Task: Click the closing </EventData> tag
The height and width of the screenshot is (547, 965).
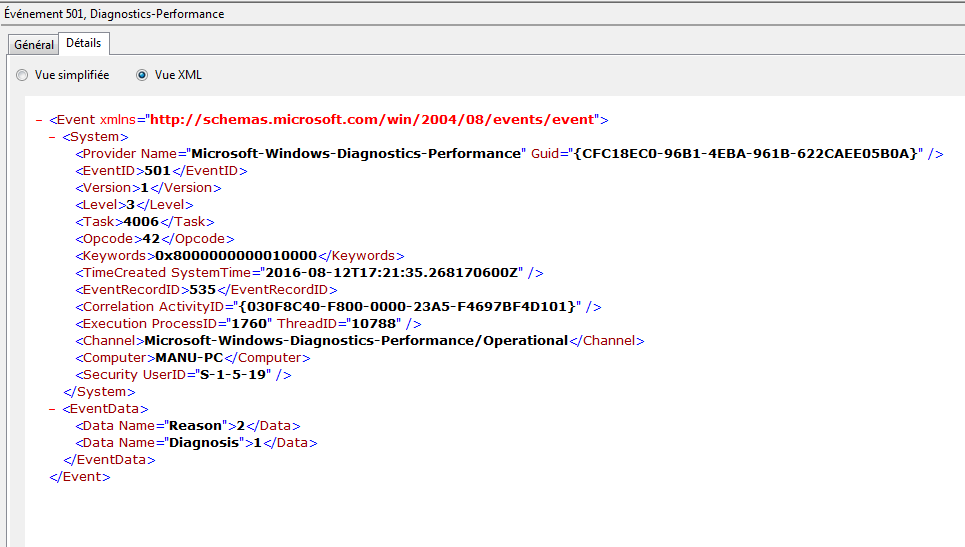Action: pyautogui.click(x=109, y=460)
